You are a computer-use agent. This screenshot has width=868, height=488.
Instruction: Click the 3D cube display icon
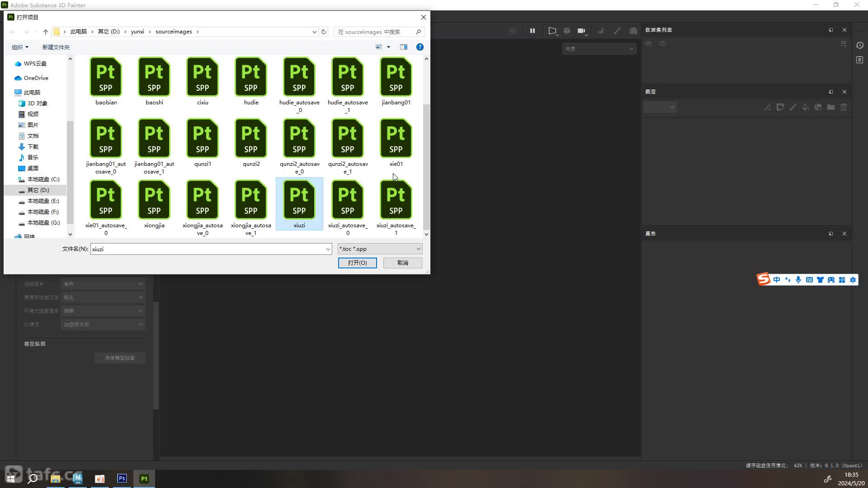tap(567, 31)
